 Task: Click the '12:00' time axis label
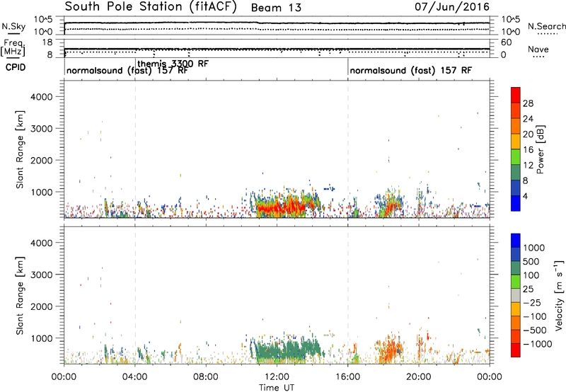click(x=277, y=377)
